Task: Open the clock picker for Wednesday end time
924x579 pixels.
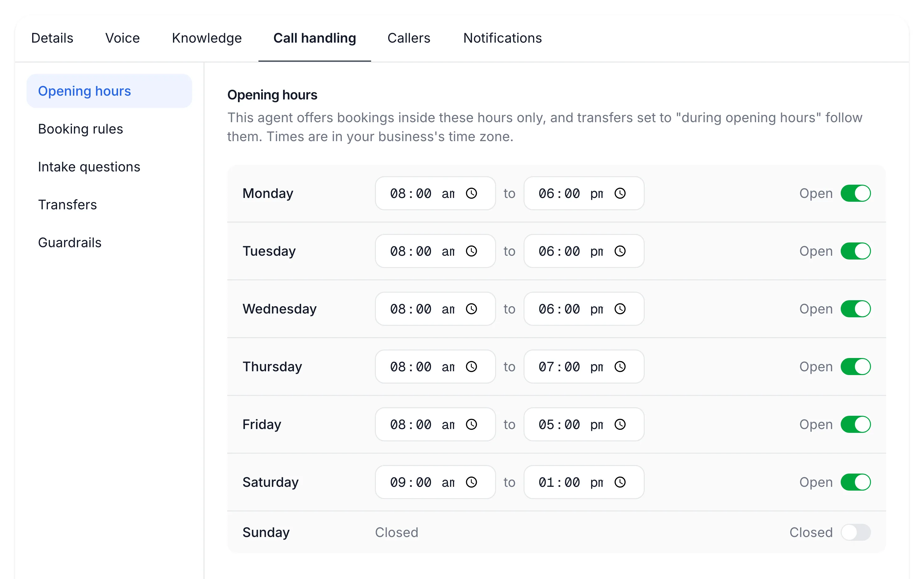Action: tap(620, 309)
